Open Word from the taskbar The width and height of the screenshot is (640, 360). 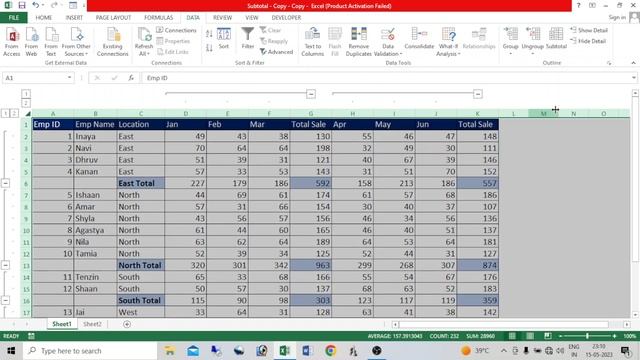pyautogui.click(x=307, y=351)
